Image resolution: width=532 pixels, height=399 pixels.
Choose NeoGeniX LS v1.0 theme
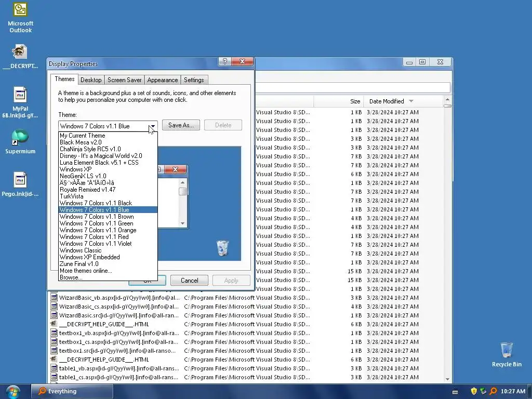[108, 176]
